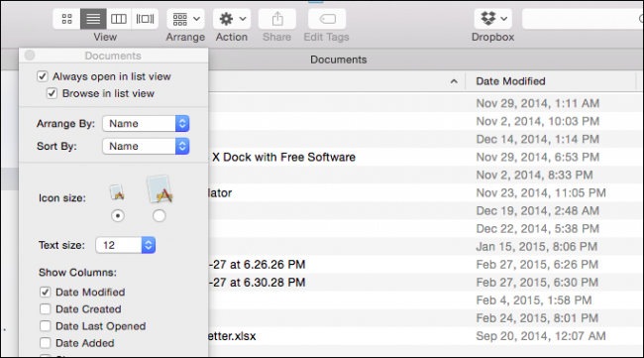The height and width of the screenshot is (358, 644).
Task: Click the Finder search field
Action: click(x=584, y=19)
